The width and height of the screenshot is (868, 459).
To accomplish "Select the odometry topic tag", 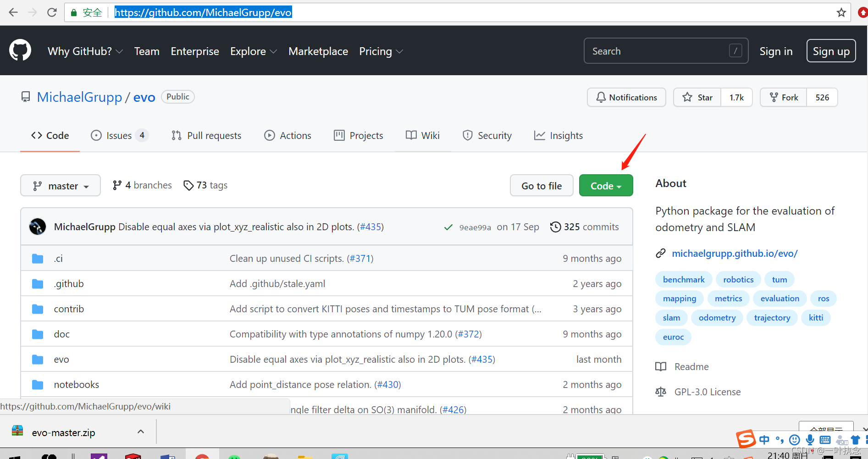I will (x=717, y=318).
